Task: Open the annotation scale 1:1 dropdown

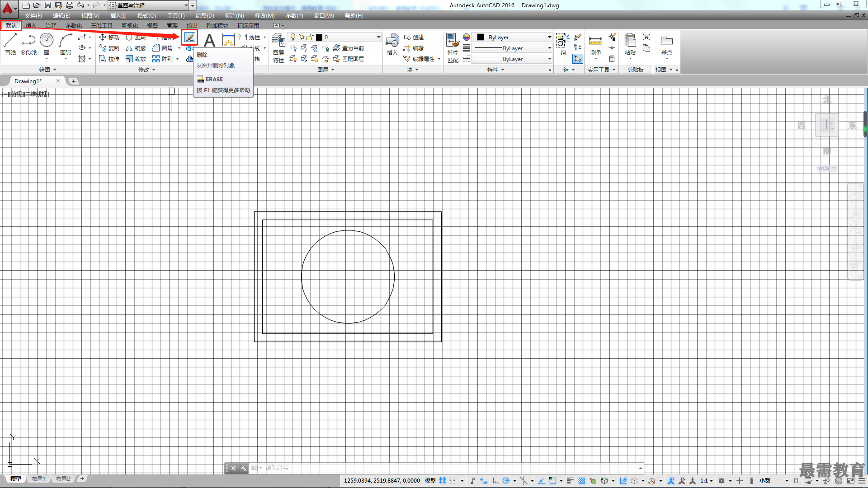Action: click(707, 481)
